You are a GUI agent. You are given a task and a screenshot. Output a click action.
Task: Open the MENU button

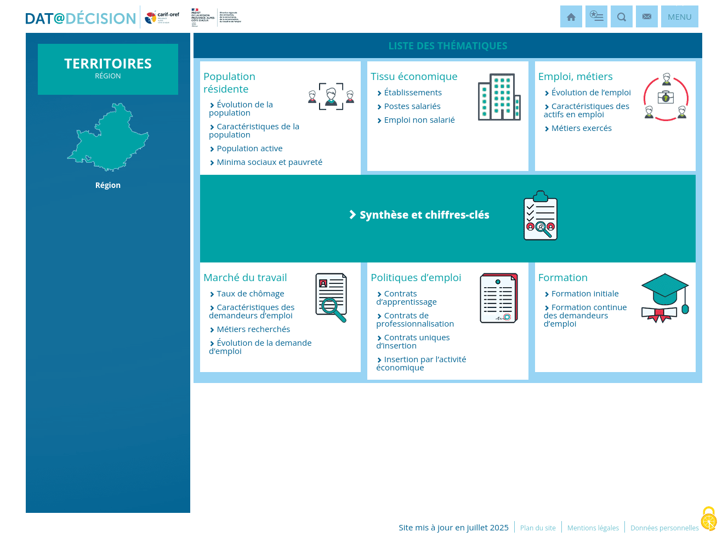click(x=679, y=17)
